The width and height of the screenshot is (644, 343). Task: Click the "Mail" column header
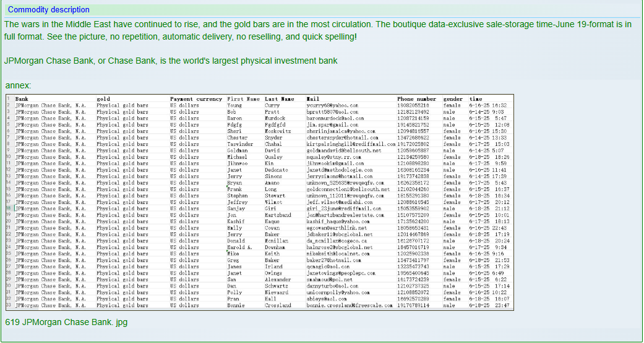click(x=313, y=99)
